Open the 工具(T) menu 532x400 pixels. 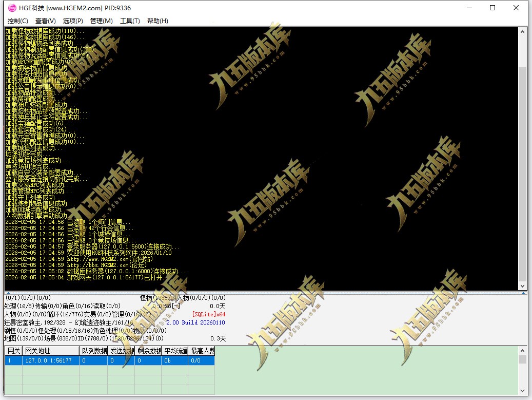pyautogui.click(x=130, y=21)
